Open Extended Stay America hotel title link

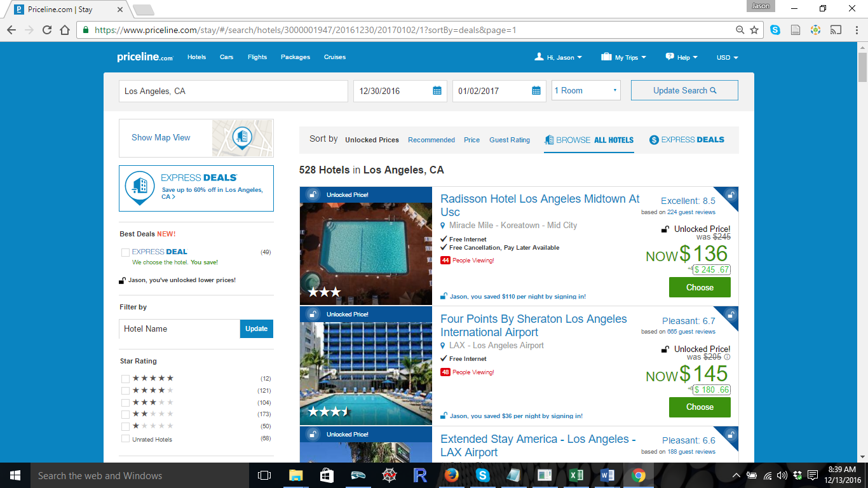[x=538, y=445]
